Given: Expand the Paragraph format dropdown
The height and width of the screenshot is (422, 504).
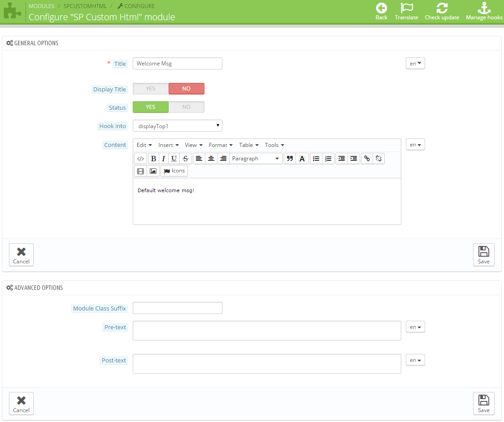Looking at the screenshot, I should tap(256, 159).
